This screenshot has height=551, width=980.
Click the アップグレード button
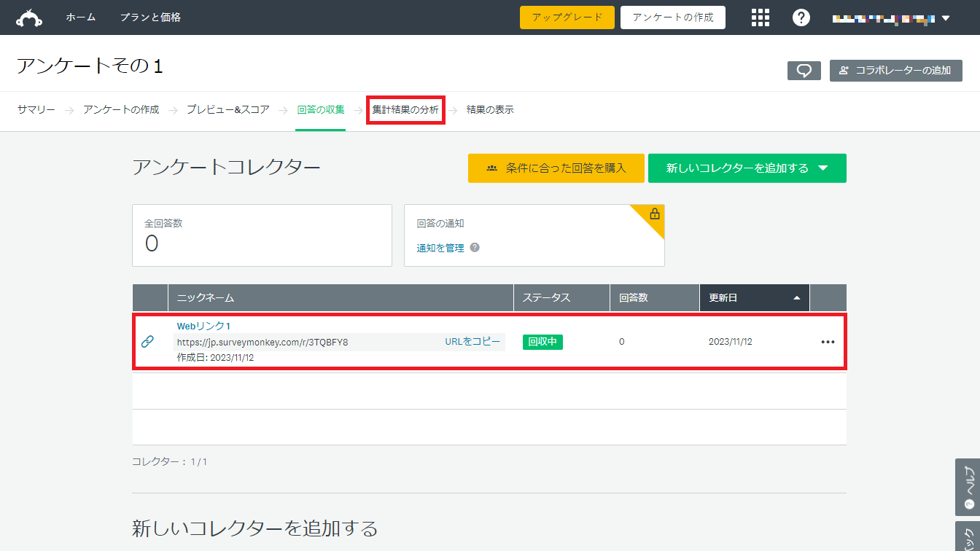click(x=567, y=17)
